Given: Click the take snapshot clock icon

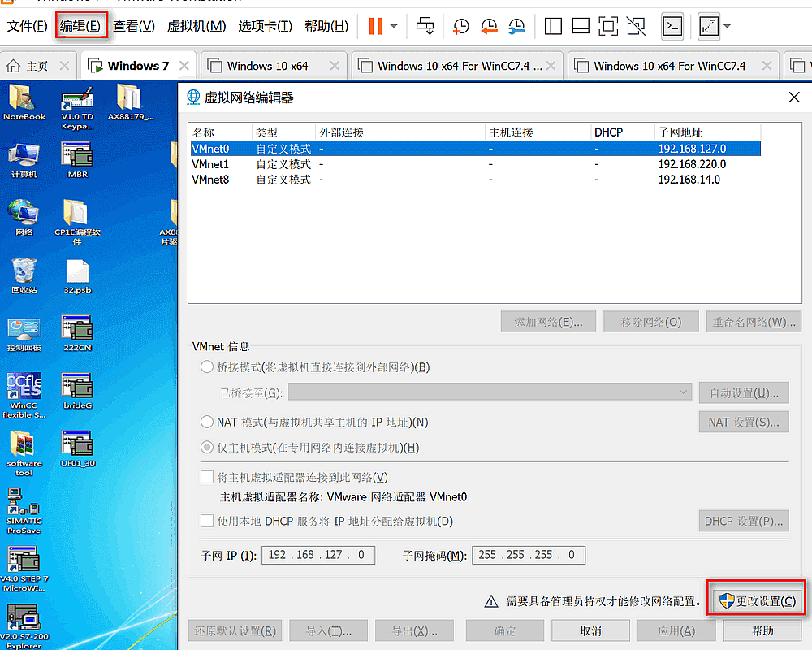Looking at the screenshot, I should click(x=460, y=26).
